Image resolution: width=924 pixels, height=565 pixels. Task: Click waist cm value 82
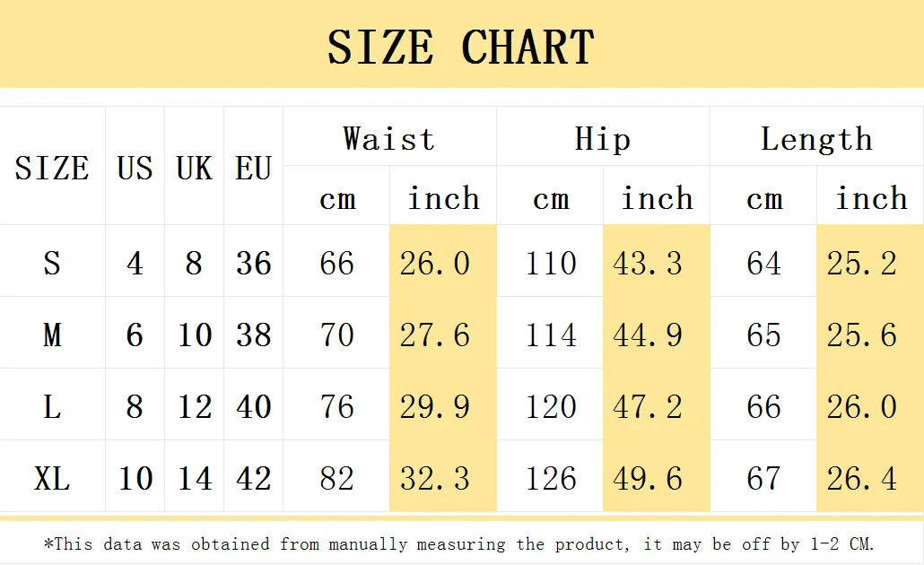336,478
